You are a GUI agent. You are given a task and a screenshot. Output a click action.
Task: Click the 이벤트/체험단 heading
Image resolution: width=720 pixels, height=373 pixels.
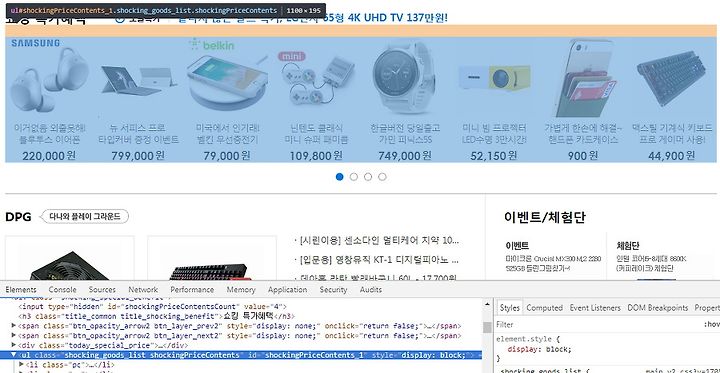[545, 217]
